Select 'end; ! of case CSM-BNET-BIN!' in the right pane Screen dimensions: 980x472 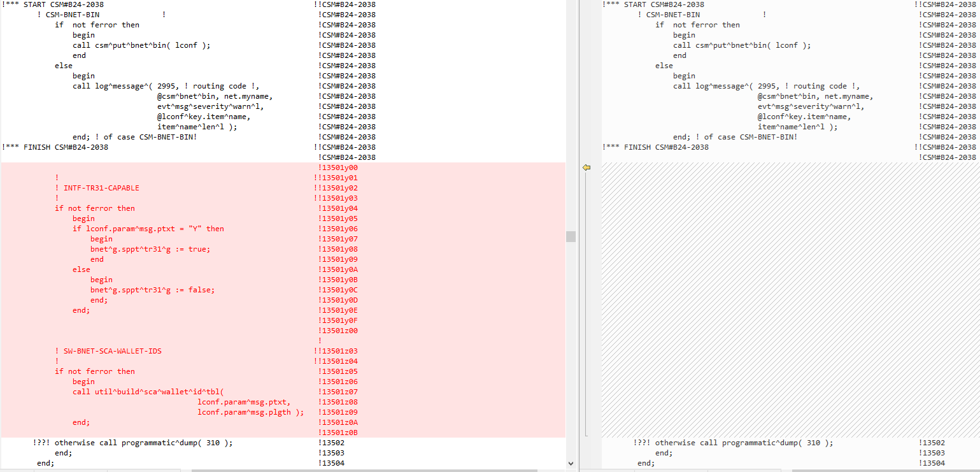pyautogui.click(x=735, y=137)
